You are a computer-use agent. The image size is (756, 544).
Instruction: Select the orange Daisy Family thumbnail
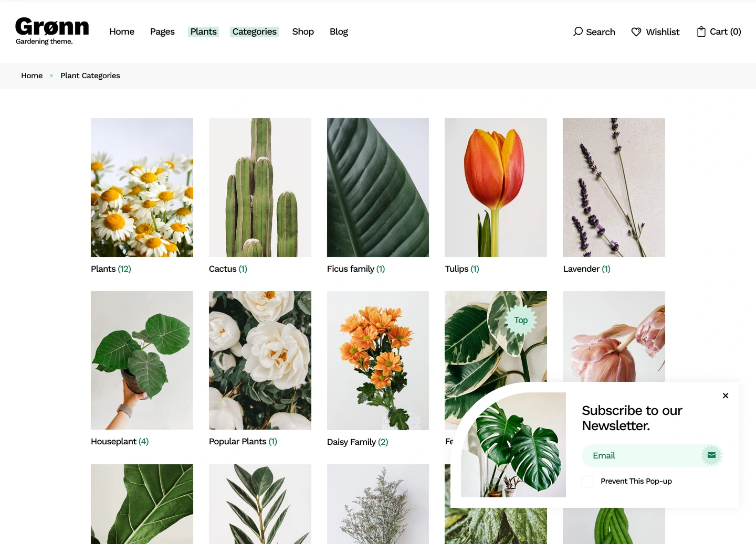[x=378, y=360]
